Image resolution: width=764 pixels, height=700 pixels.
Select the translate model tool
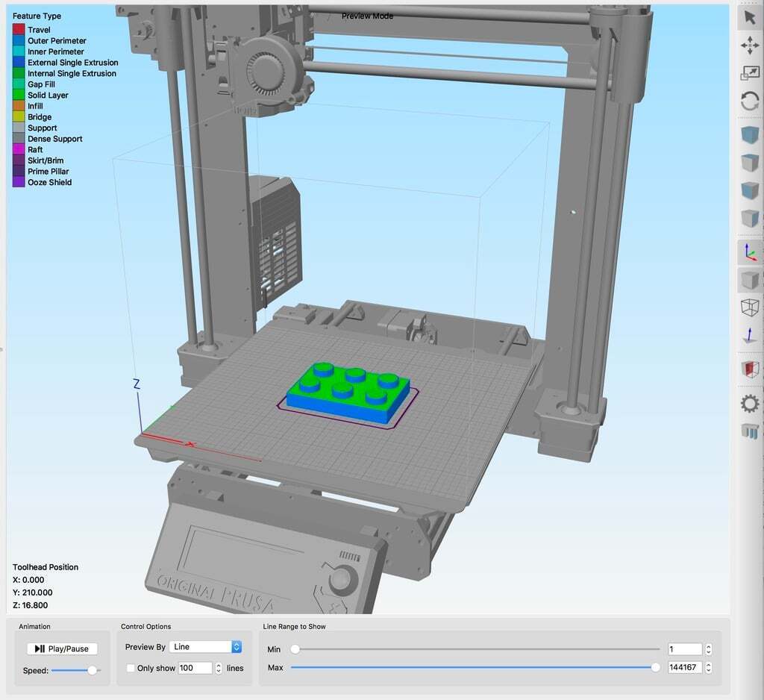[x=748, y=45]
